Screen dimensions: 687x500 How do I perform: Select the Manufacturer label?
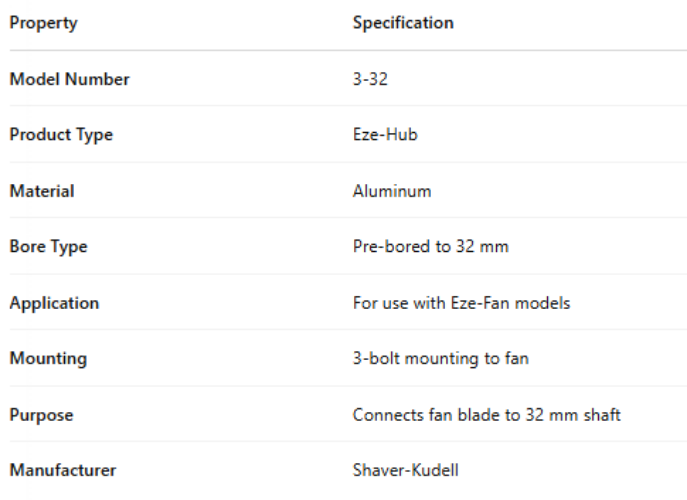[63, 470]
